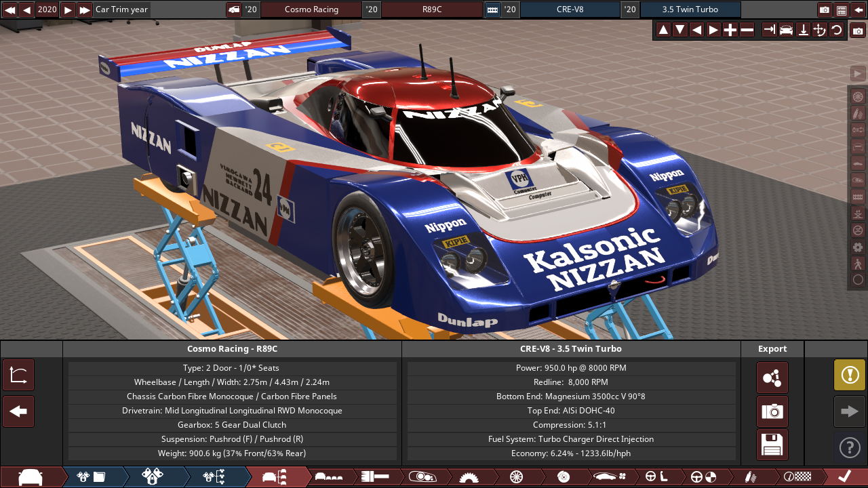Open the gear drivetrain tab
The width and height of the screenshot is (868, 488).
(x=468, y=477)
